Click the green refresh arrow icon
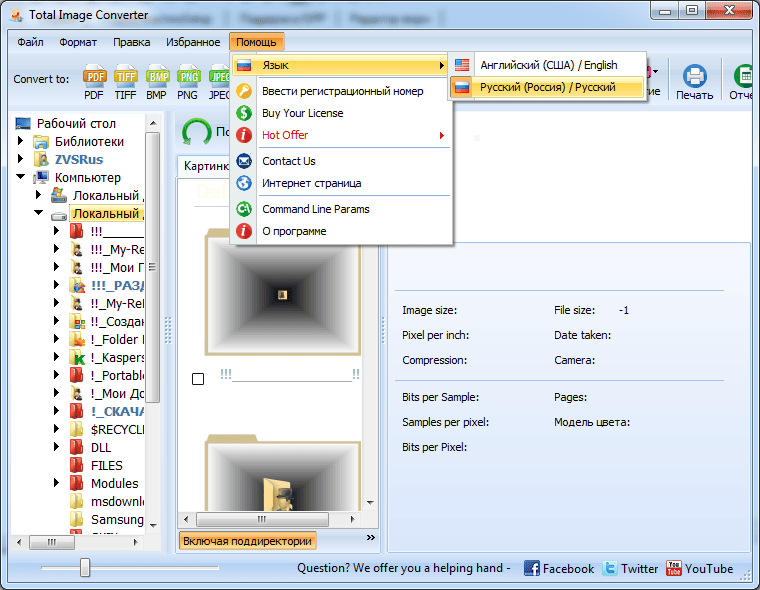Screen dimensions: 760x590 pos(196,132)
